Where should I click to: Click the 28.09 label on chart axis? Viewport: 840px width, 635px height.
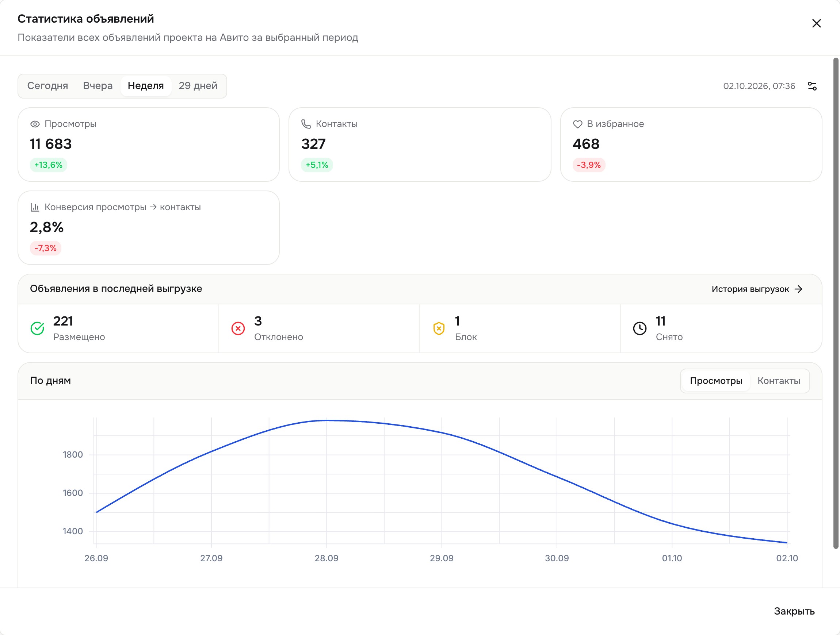click(327, 558)
